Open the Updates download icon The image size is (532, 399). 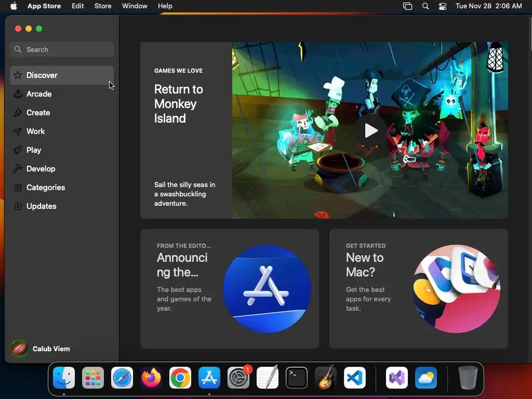[18, 206]
